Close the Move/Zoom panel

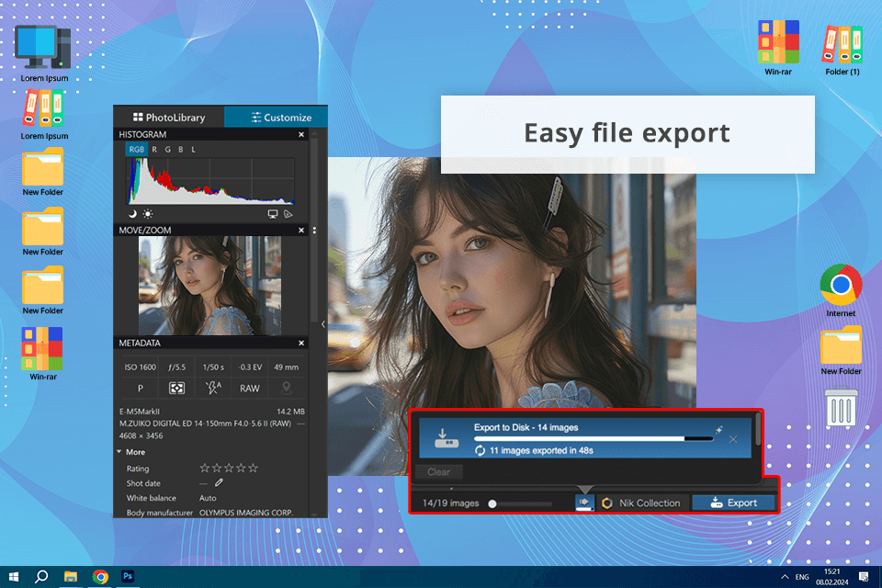pyautogui.click(x=301, y=230)
